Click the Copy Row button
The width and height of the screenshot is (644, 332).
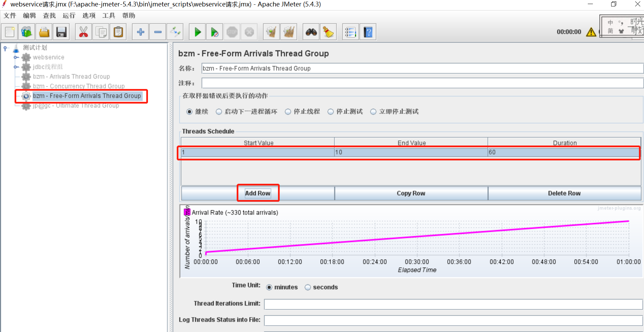[x=411, y=193]
